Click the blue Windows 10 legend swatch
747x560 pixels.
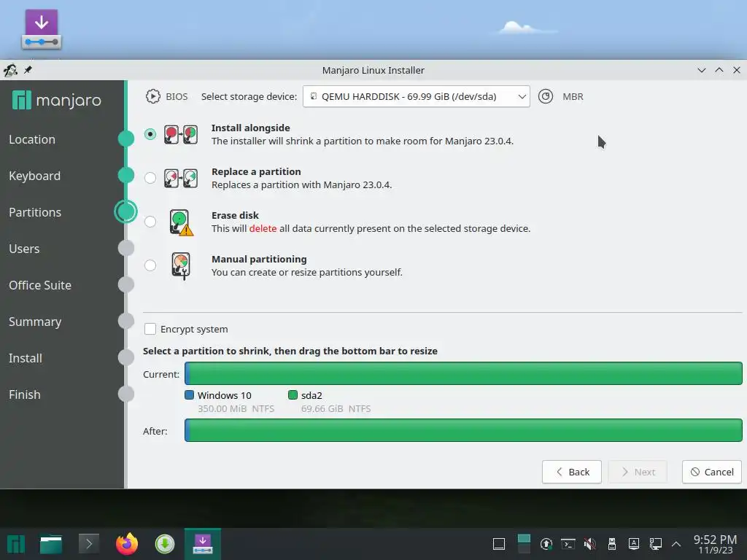tap(189, 394)
